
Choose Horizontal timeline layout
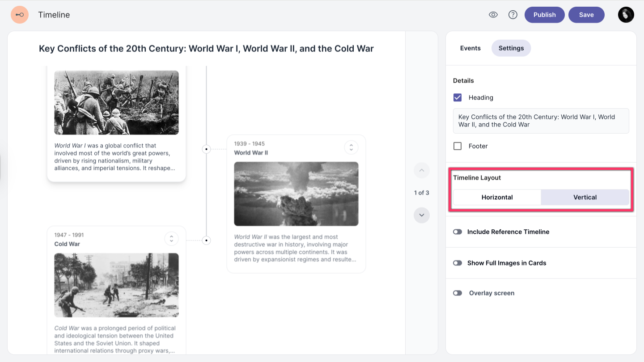(497, 197)
